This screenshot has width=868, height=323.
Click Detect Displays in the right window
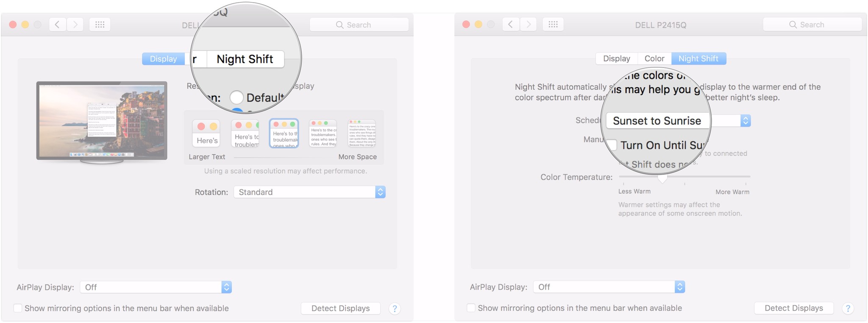[x=794, y=308]
